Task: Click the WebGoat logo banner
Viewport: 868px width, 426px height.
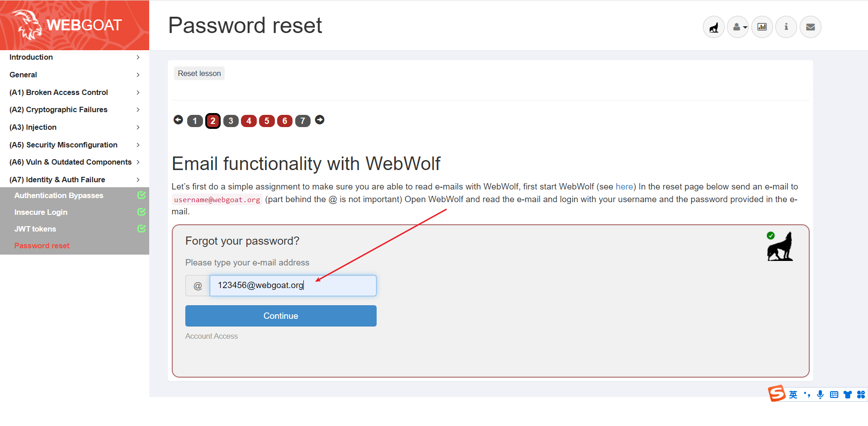Action: coord(75,25)
